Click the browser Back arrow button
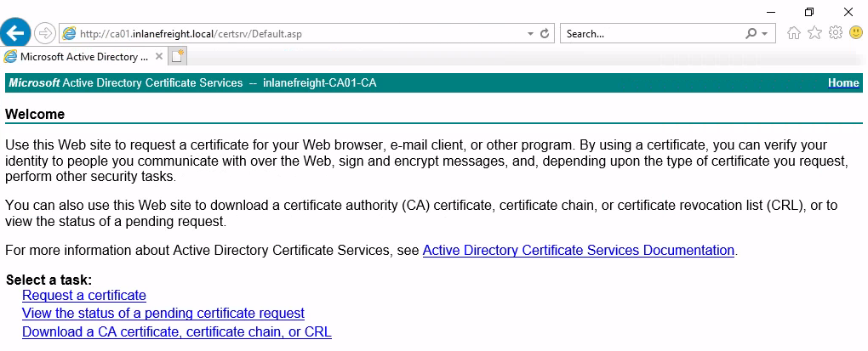This screenshot has width=868, height=351. coord(15,34)
